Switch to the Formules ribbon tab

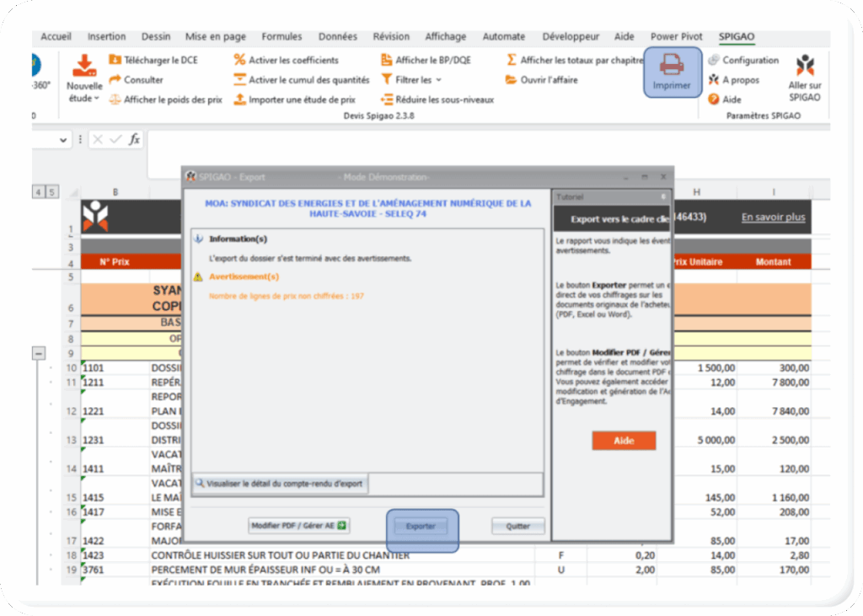tap(281, 37)
